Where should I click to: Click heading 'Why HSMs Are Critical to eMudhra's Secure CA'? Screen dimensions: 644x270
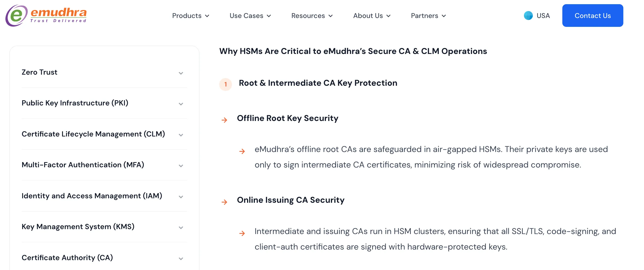[x=353, y=51]
